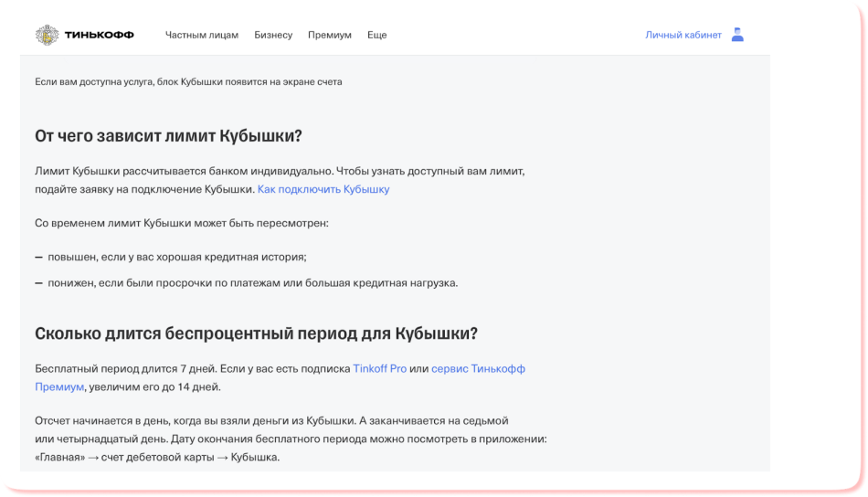Go to the Премиум navigation item
Image resolution: width=868 pixels, height=497 pixels.
point(329,36)
